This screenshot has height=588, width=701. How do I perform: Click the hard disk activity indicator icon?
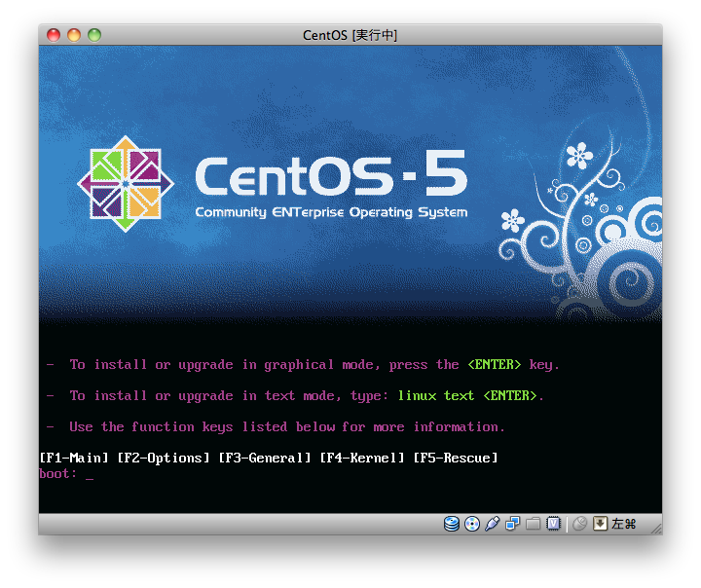[452, 524]
